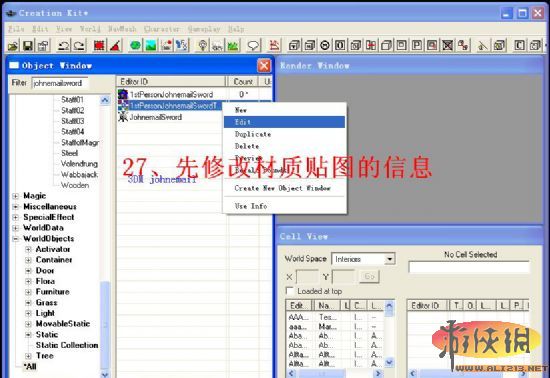
Task: Open the World Space dropdown
Action: point(389,259)
